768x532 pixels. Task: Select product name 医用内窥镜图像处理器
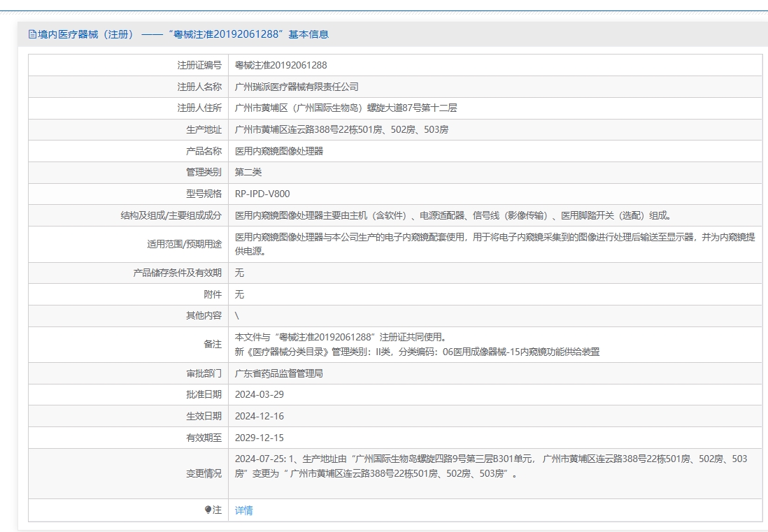[x=278, y=151]
